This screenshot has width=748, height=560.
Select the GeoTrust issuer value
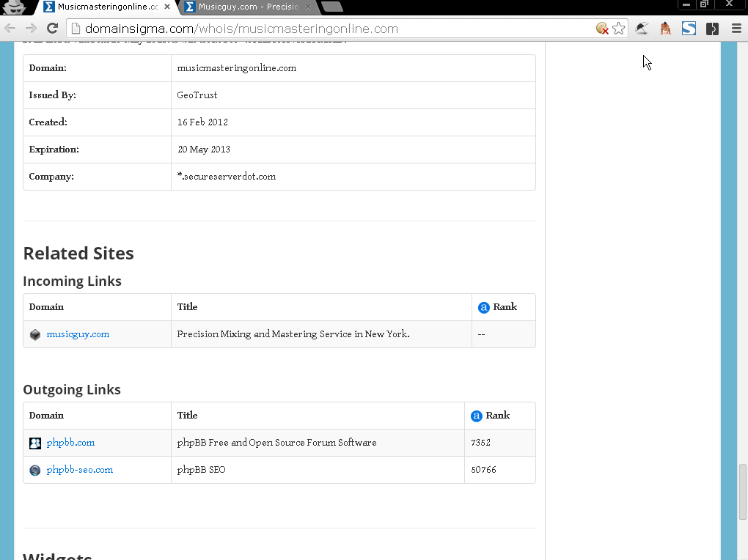[x=197, y=95]
